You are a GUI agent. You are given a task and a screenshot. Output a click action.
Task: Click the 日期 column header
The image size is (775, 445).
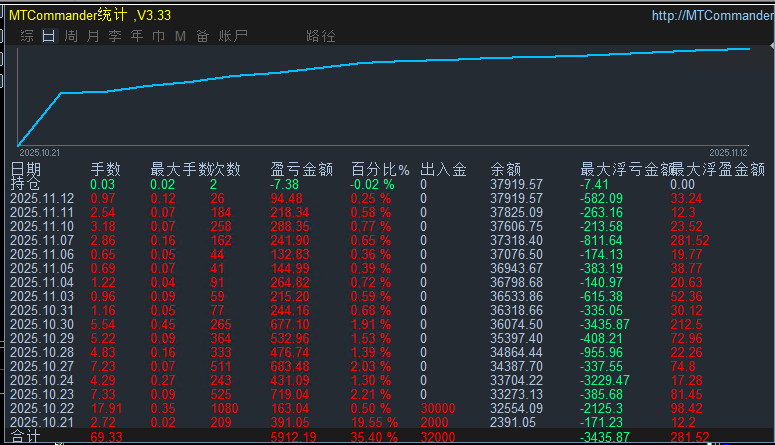click(x=26, y=170)
